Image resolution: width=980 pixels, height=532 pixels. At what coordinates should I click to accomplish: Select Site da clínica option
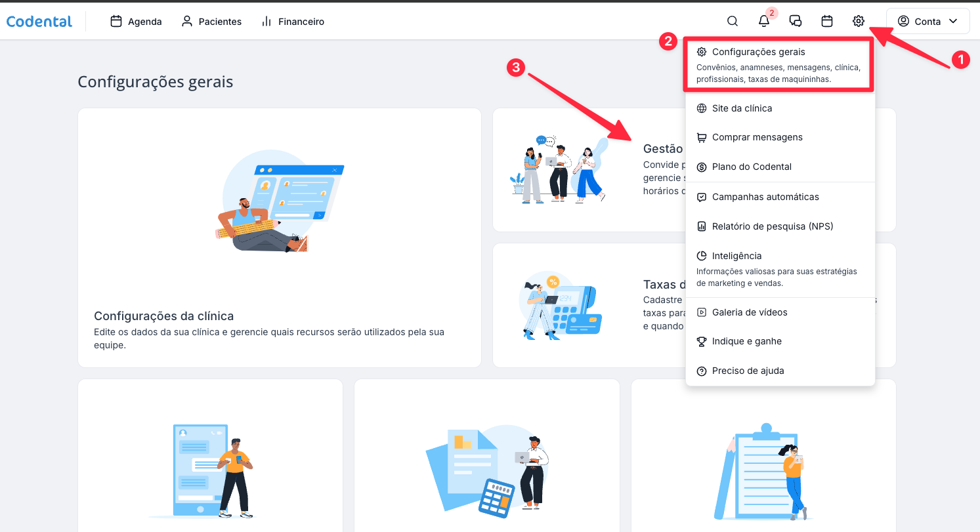click(742, 108)
